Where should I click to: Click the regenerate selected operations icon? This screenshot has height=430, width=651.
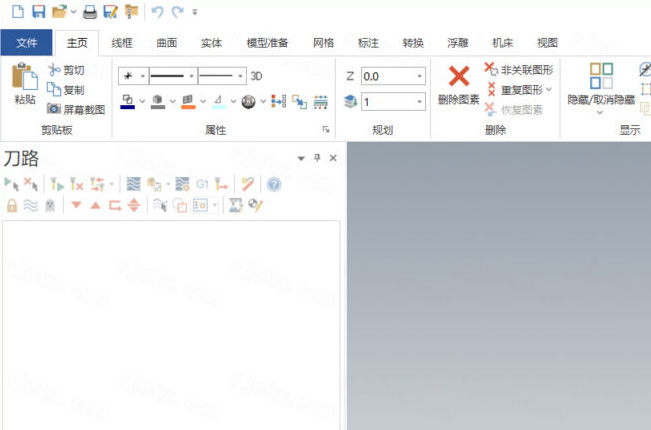point(57,184)
